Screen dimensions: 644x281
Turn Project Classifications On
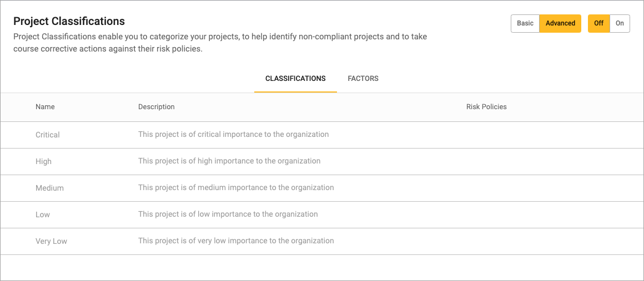620,23
